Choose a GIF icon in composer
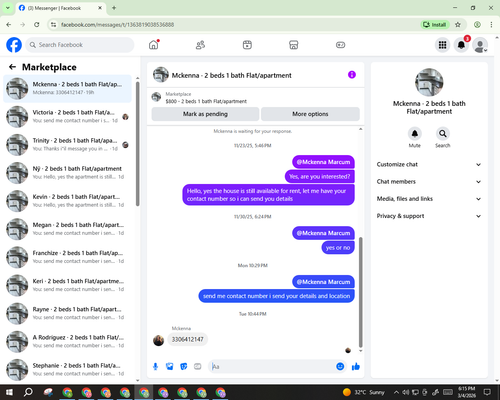Screen dimensions: 500x400 point(198,367)
